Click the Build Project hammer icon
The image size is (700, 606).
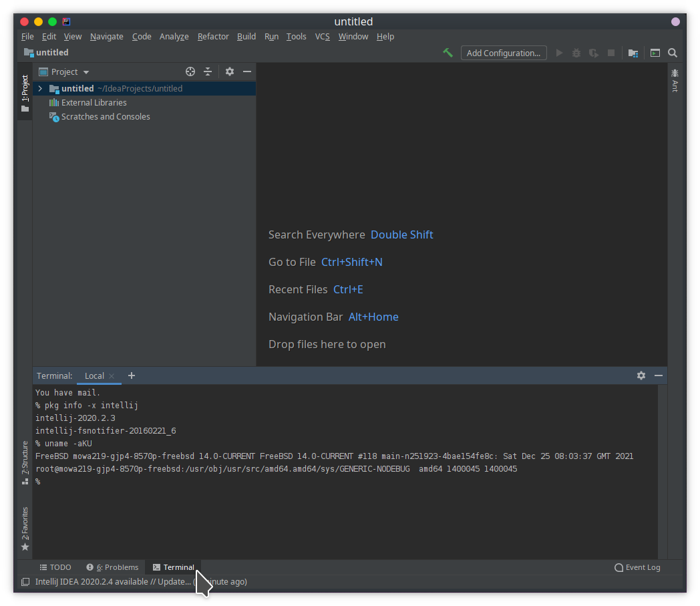click(448, 53)
